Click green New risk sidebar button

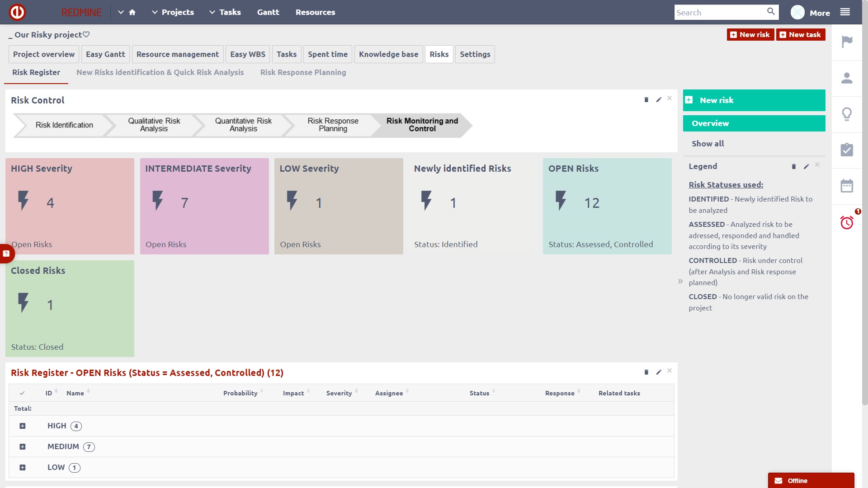click(x=754, y=100)
